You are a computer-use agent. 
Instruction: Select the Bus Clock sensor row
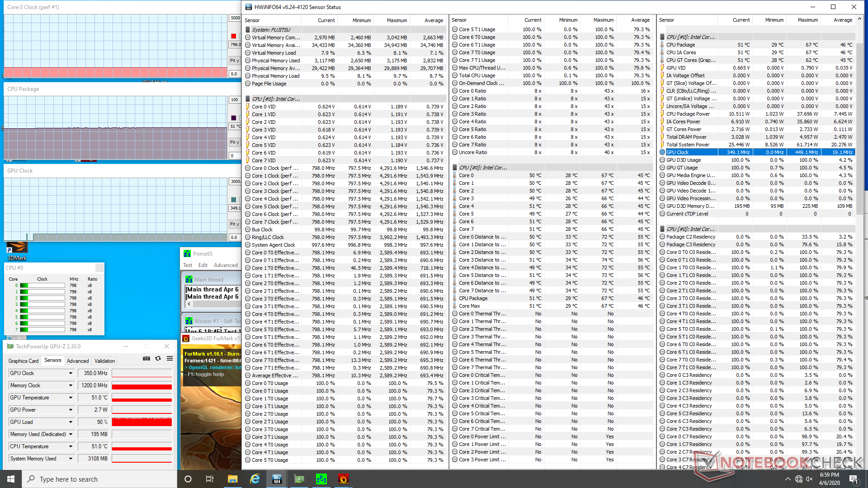[344, 230]
